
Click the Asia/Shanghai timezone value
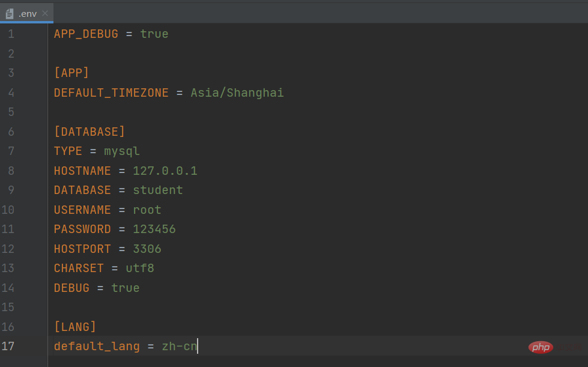237,93
